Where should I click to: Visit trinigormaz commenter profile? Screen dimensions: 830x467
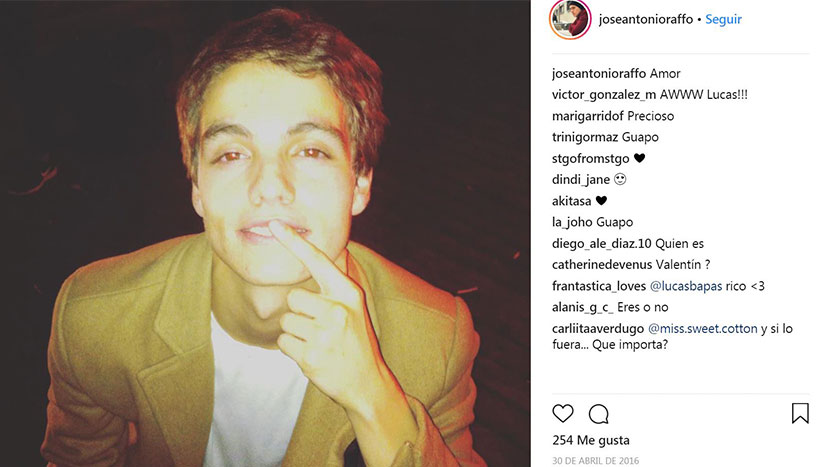[x=585, y=137]
